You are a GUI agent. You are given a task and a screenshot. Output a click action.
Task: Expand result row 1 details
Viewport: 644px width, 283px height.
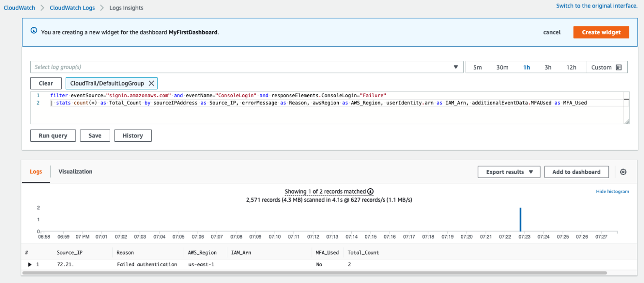tap(30, 265)
